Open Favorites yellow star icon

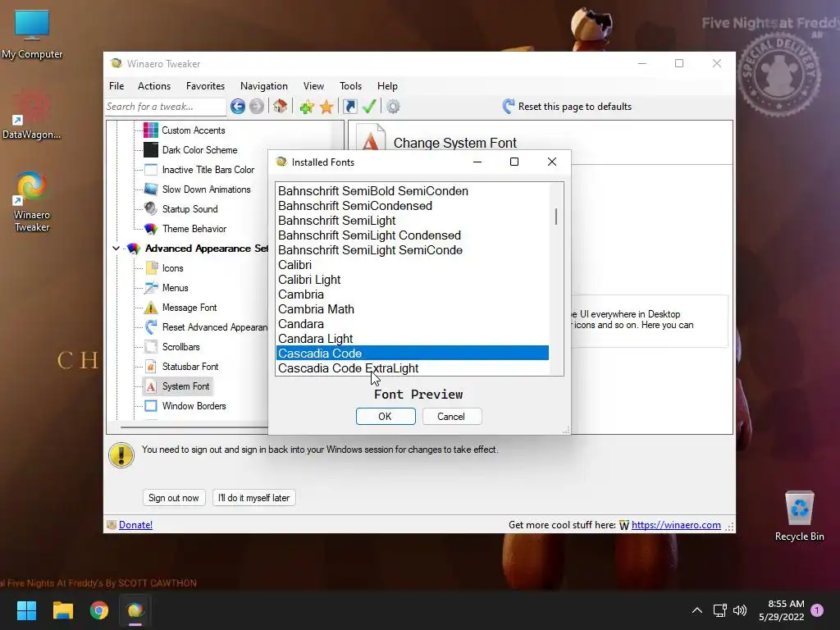(x=326, y=107)
